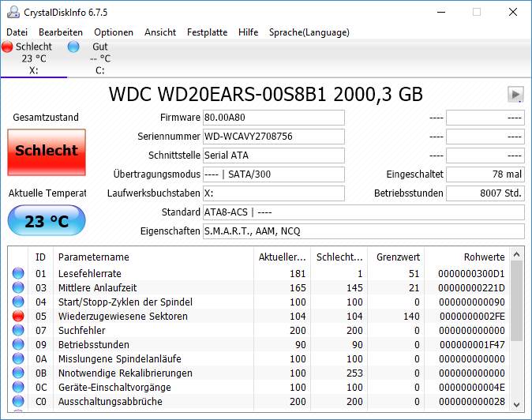The width and height of the screenshot is (532, 420).
Task: Click the Laufwerksbuchstaben field X:
Action: click(x=274, y=193)
